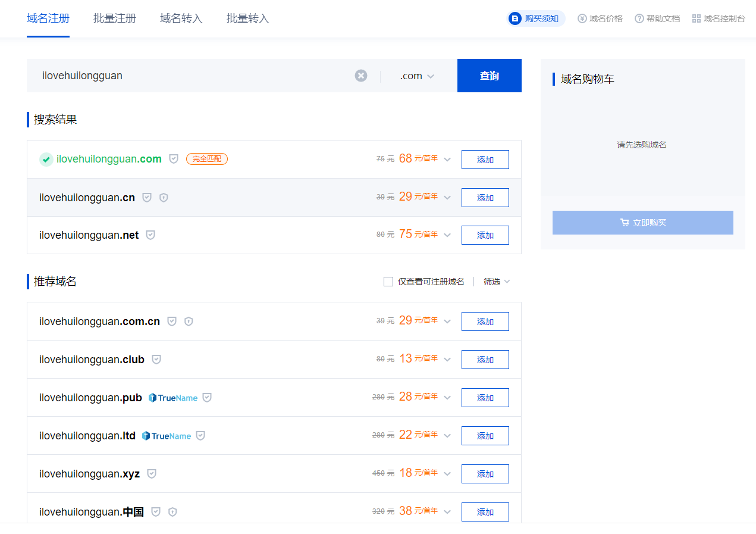The image size is (756, 534).
Task: Expand price options for ilovehuilongguan.com
Action: click(447, 160)
